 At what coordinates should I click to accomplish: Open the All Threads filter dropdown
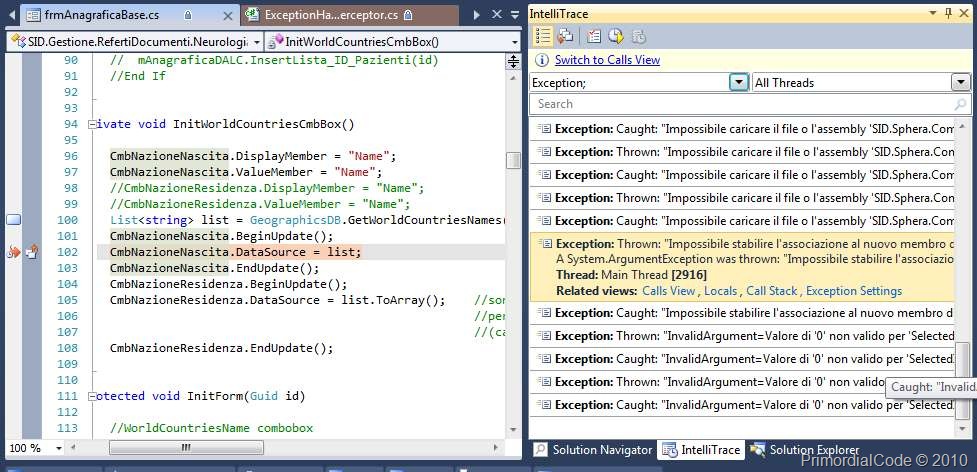(x=961, y=82)
